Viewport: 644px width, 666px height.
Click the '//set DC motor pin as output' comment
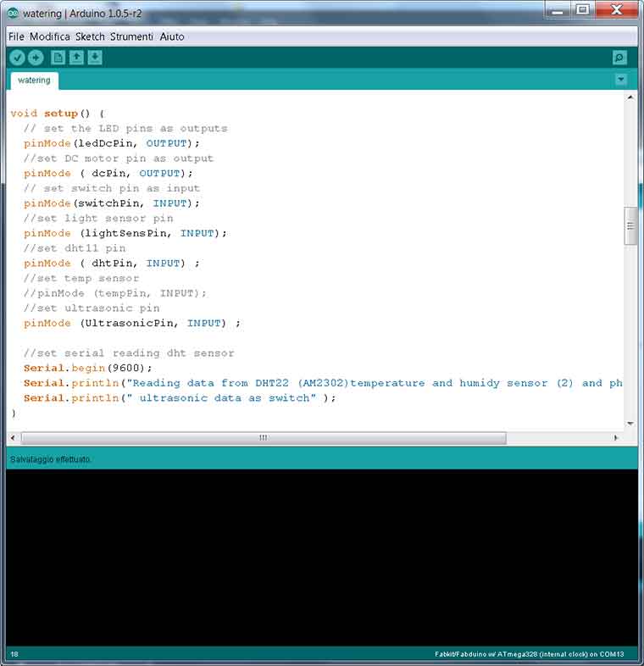click(x=119, y=158)
